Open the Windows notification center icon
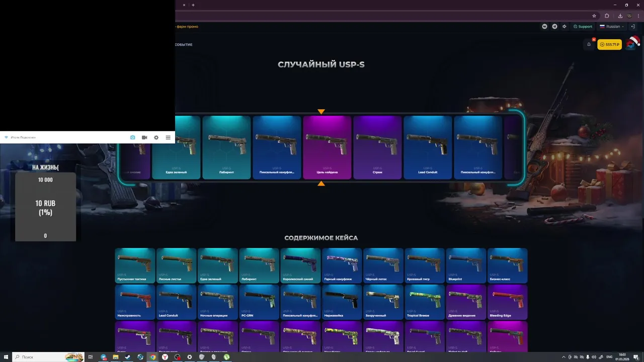Viewport: 644px width, 362px height. (x=636, y=357)
